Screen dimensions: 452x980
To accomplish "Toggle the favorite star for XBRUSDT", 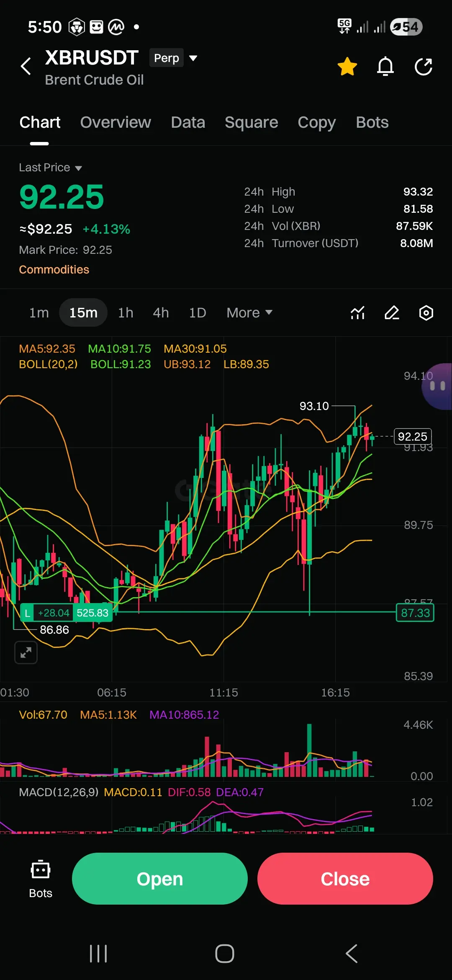I will click(x=347, y=67).
